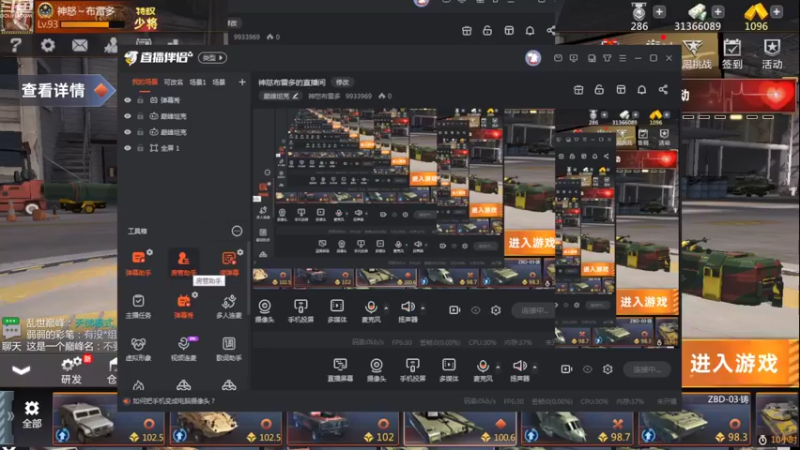Add 手机投屏 source in the outermost bottom toolbar
The height and width of the screenshot is (450, 800).
(412, 370)
